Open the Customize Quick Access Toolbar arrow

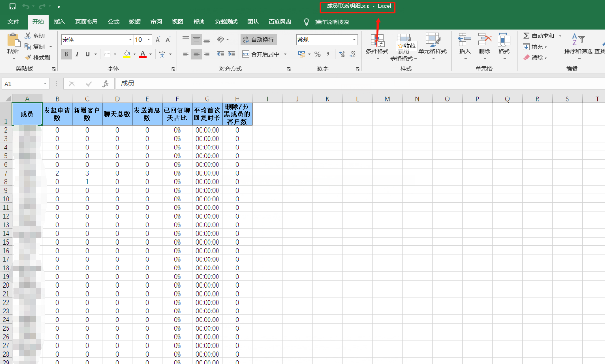(59, 7)
